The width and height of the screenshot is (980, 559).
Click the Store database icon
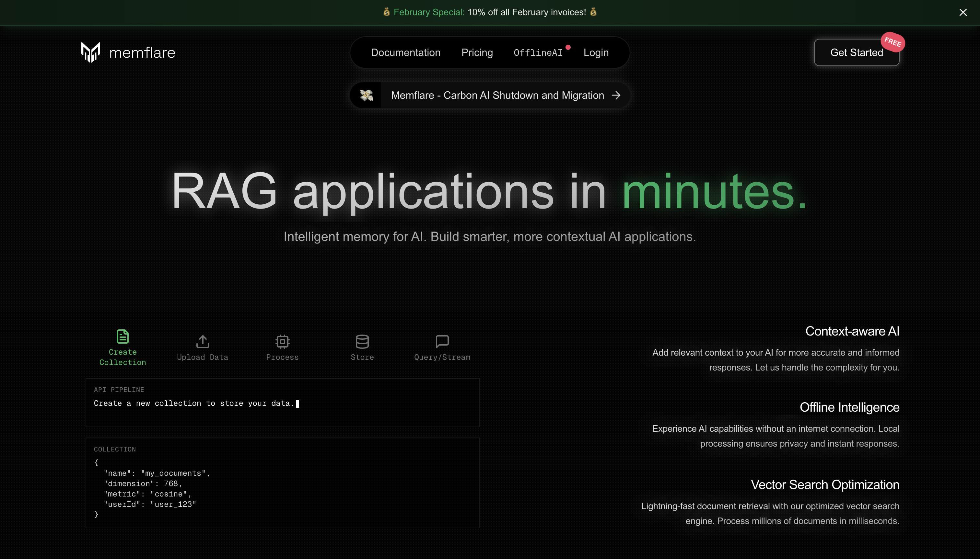[362, 341]
